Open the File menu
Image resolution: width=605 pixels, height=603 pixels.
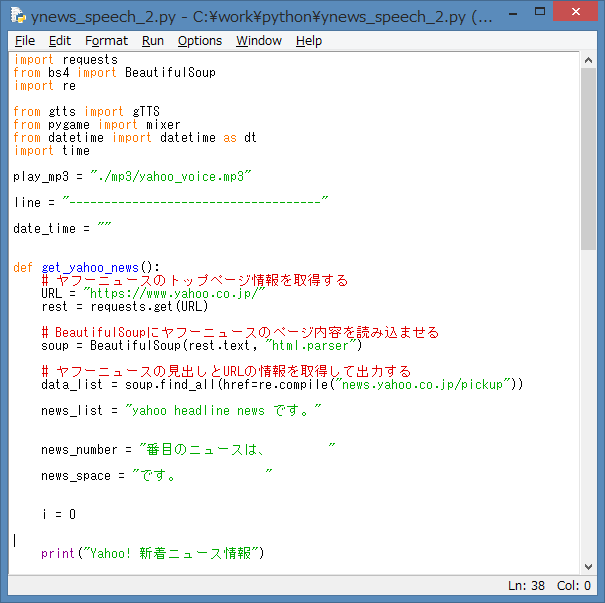(x=25, y=41)
